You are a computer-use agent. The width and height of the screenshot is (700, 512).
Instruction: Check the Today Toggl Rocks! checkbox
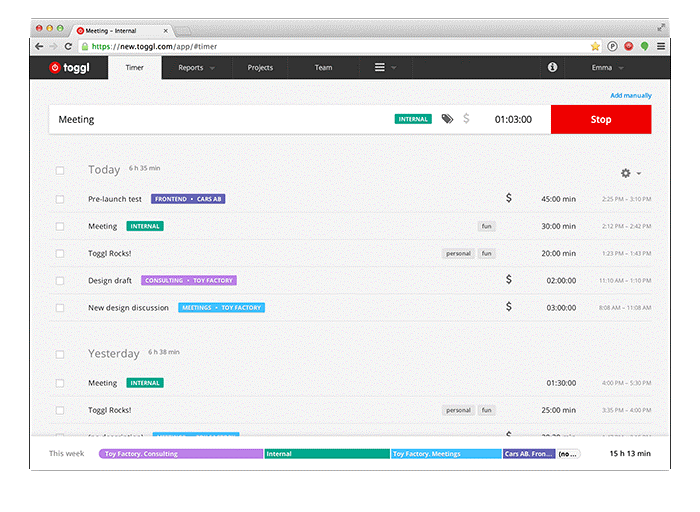[60, 254]
